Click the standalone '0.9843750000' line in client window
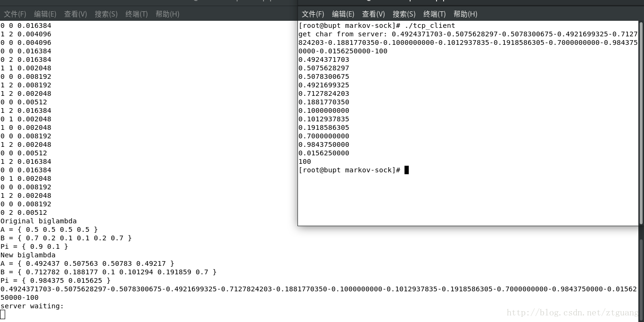 coord(324,144)
